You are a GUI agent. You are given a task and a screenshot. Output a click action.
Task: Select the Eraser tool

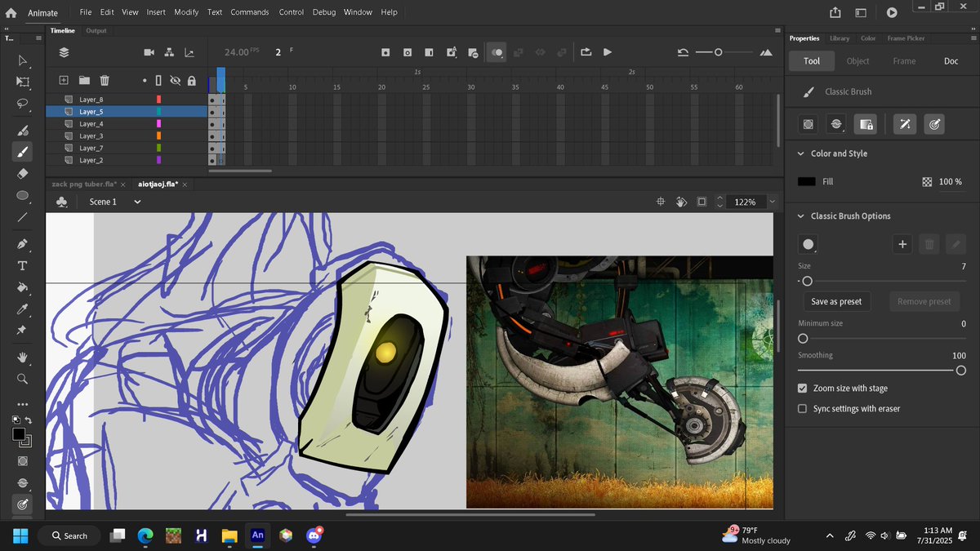[x=23, y=173]
